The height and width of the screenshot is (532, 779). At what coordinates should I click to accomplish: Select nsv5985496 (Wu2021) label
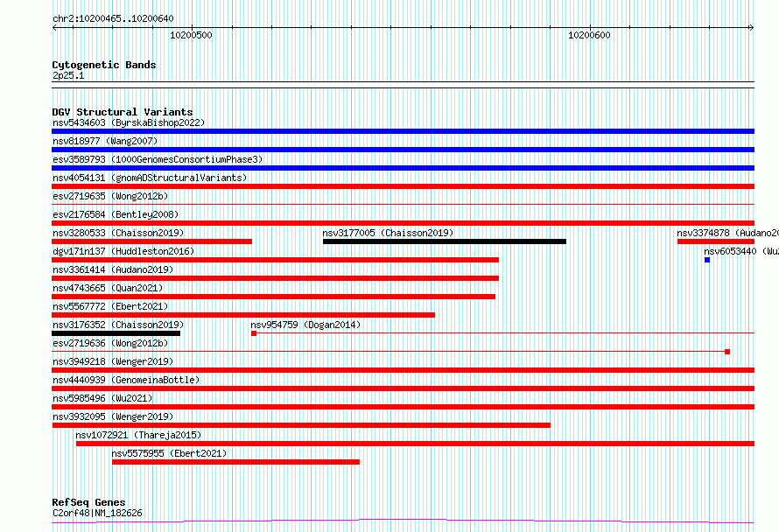coord(102,398)
